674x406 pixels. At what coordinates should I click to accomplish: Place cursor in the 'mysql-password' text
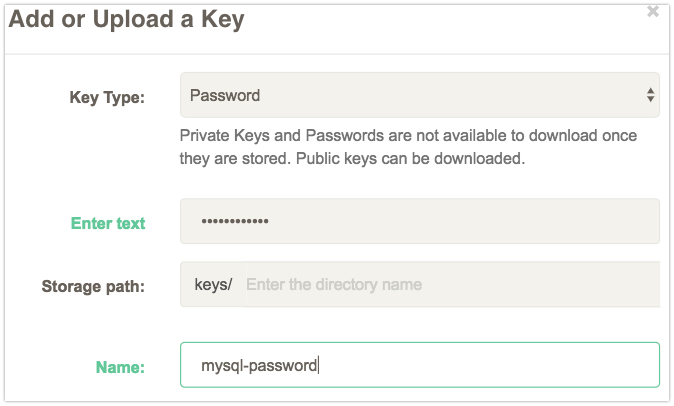(x=259, y=366)
